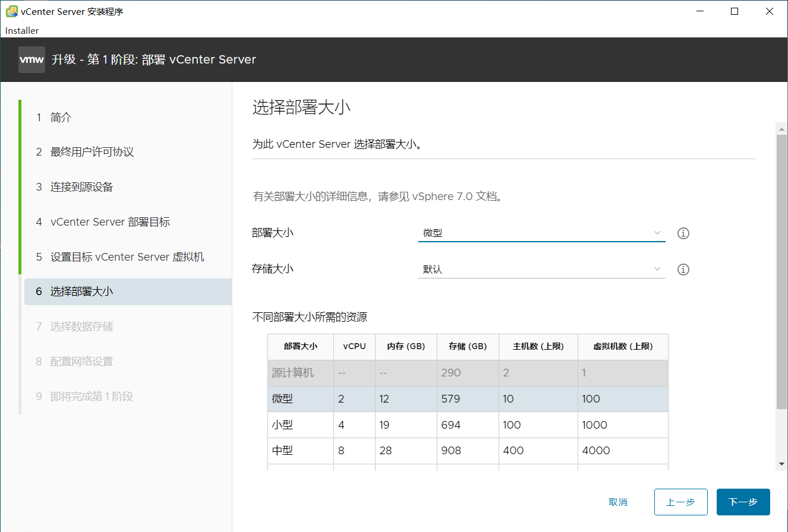Click the 虚拟机数 (上限) column header
Viewport: 788px width, 532px height.
[x=623, y=347]
